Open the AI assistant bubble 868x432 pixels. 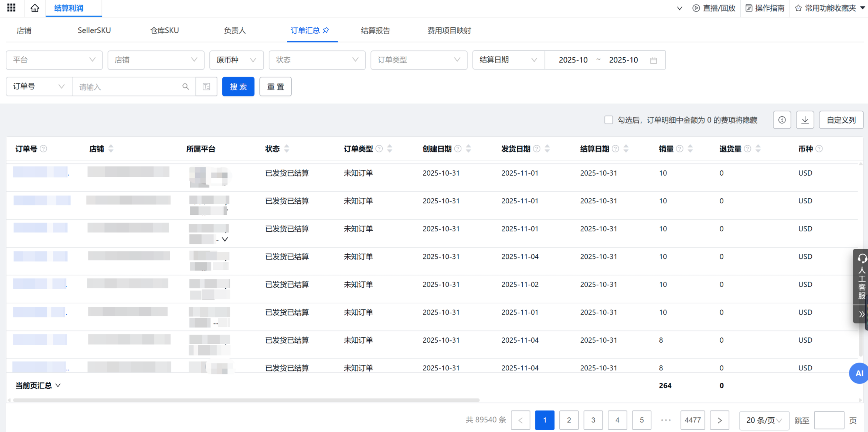point(859,373)
